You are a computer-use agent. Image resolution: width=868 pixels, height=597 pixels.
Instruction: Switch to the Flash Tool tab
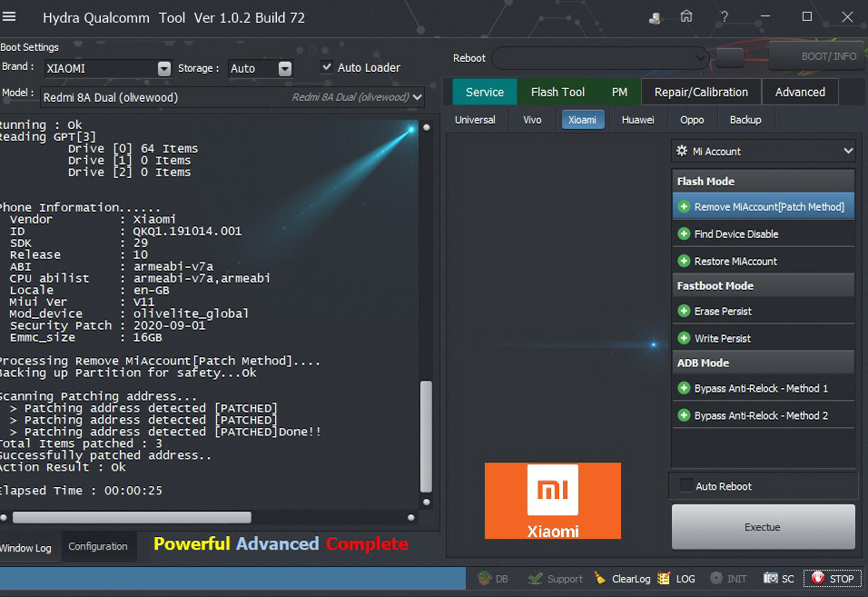coord(557,92)
